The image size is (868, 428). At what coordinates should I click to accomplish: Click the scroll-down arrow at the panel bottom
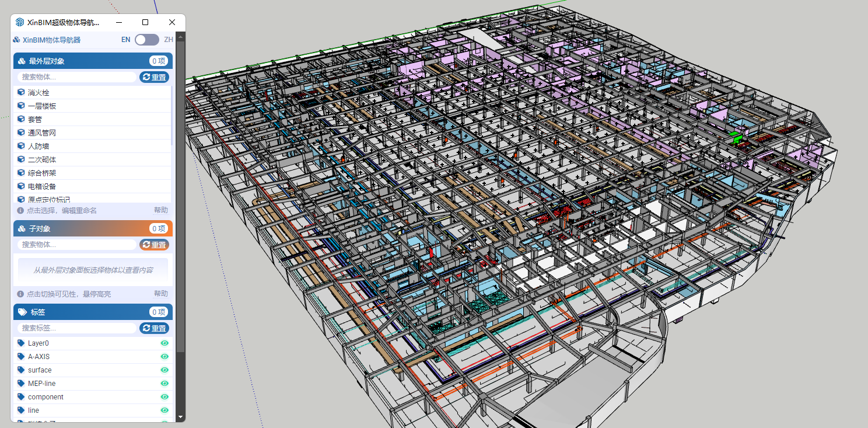click(180, 417)
